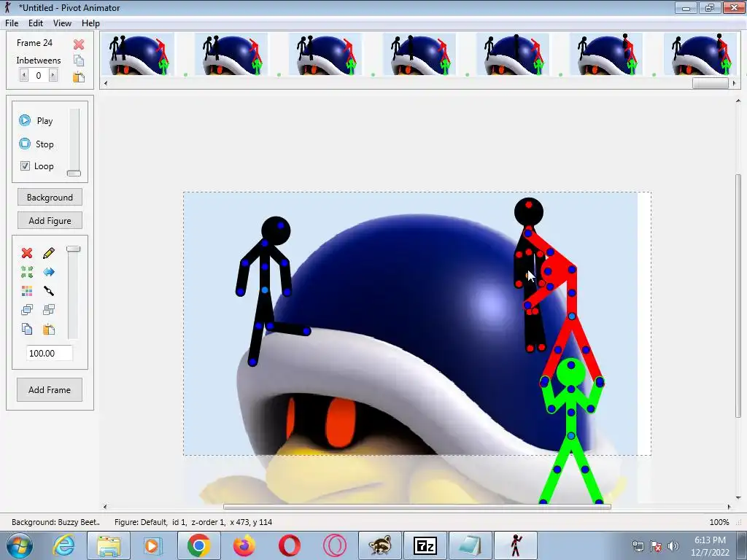Viewport: 747px width, 560px height.
Task: Select the sixth frame thumbnail in timeline
Action: [606, 54]
